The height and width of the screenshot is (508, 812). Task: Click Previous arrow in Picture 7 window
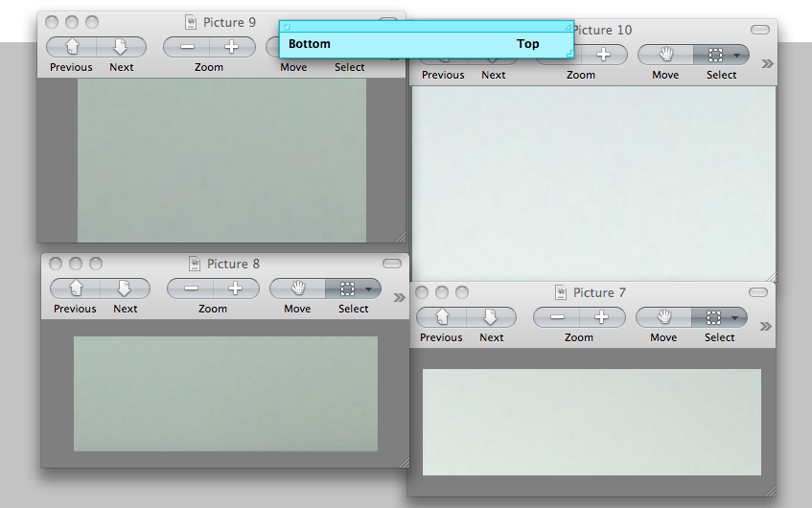tap(442, 317)
